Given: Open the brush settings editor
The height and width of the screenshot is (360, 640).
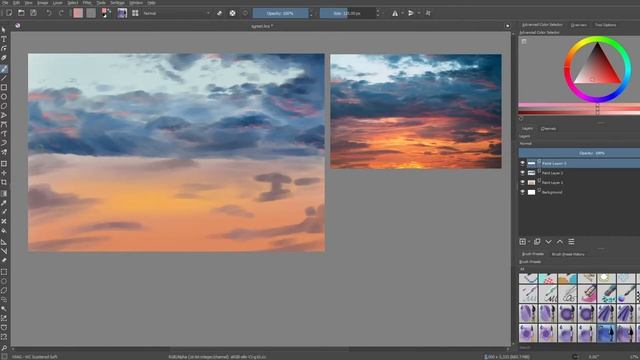Looking at the screenshot, I should pyautogui.click(x=122, y=13).
